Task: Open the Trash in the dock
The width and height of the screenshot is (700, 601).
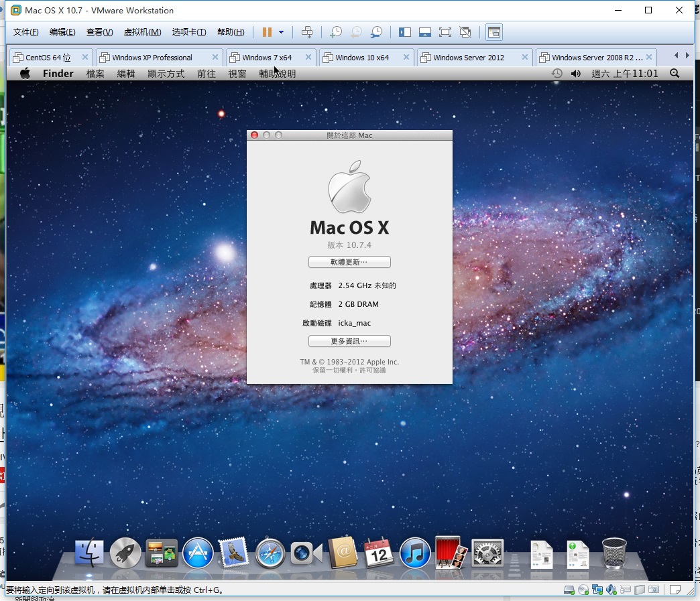Action: click(614, 553)
